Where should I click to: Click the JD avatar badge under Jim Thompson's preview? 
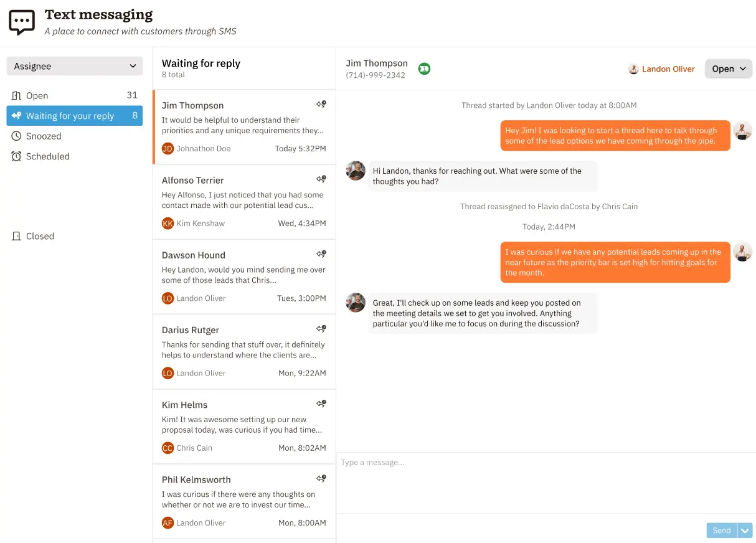(x=167, y=148)
